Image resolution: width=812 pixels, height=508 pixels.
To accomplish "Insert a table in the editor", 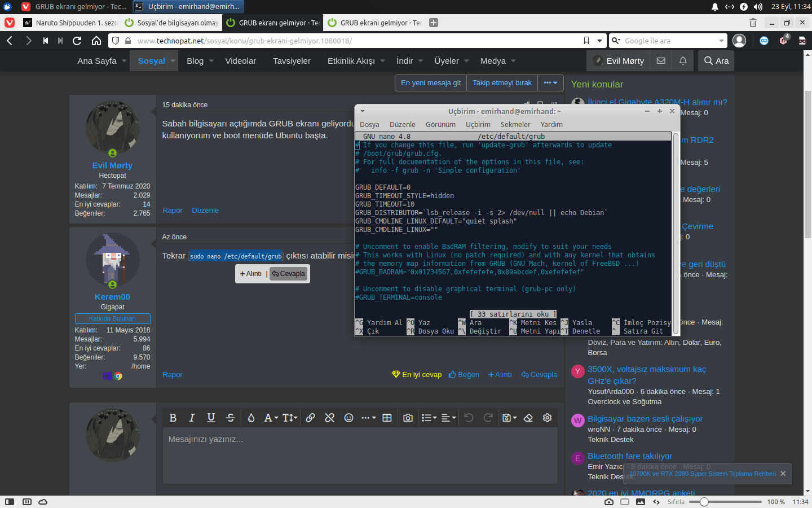I will [387, 418].
